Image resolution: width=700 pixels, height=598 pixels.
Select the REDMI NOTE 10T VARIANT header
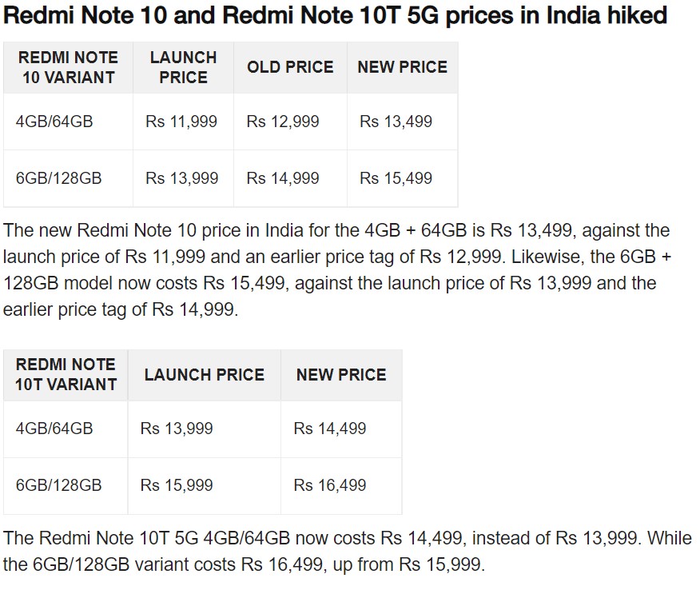click(66, 375)
